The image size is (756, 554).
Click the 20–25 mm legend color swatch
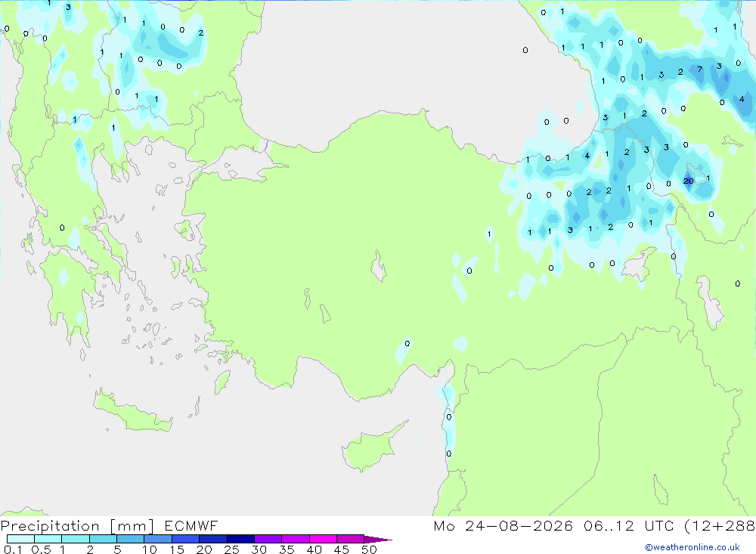(x=213, y=539)
